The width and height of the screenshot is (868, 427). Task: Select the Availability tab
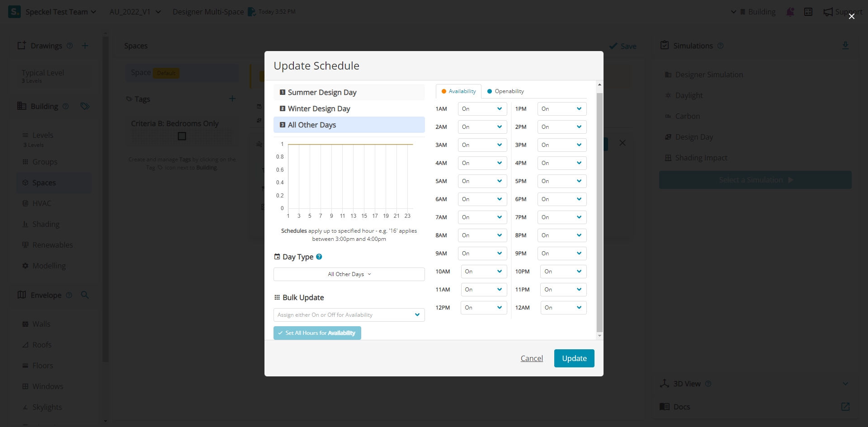[458, 91]
